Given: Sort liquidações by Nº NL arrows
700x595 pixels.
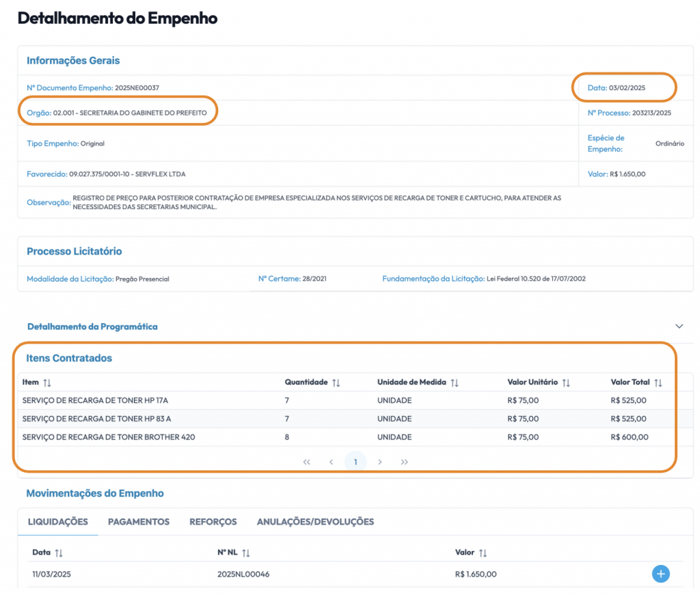Looking at the screenshot, I should point(246,553).
